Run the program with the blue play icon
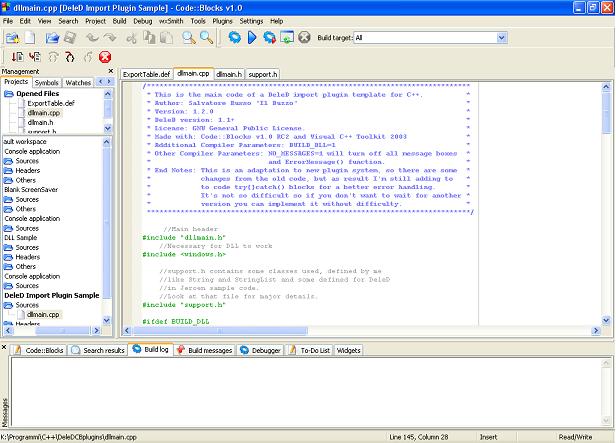The height and width of the screenshot is (443, 616). click(x=252, y=38)
